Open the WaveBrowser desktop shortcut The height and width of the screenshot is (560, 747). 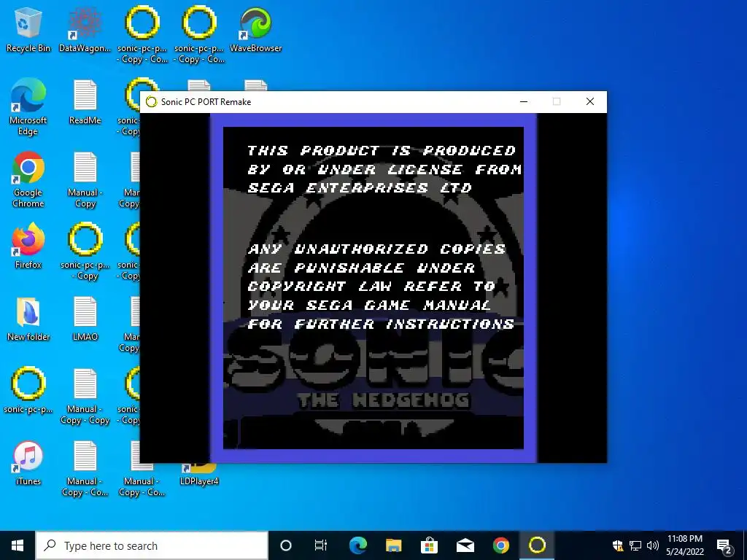256,29
